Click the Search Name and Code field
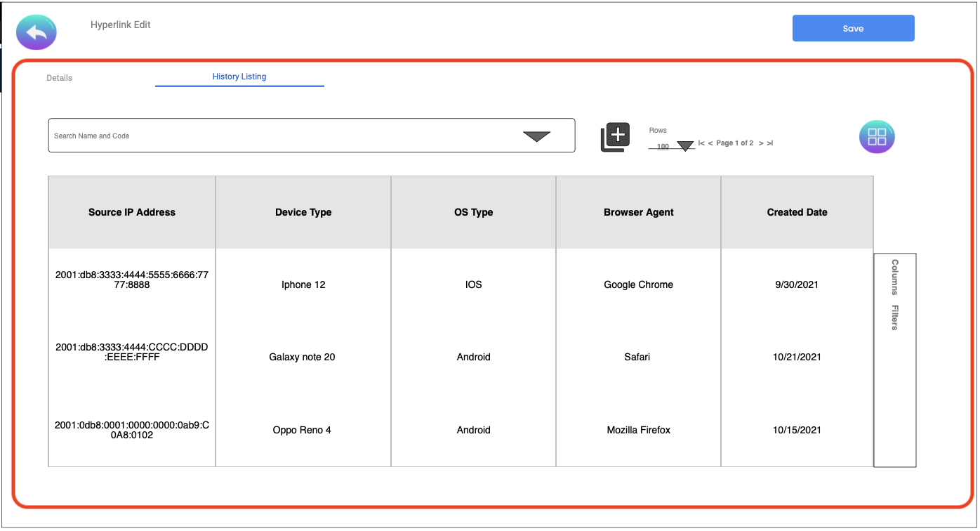The height and width of the screenshot is (531, 980). (x=281, y=136)
